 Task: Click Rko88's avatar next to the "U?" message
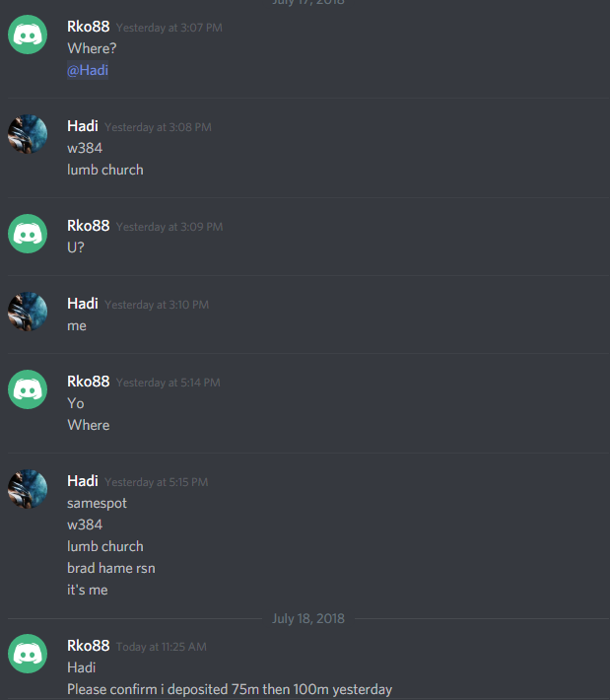click(28, 234)
